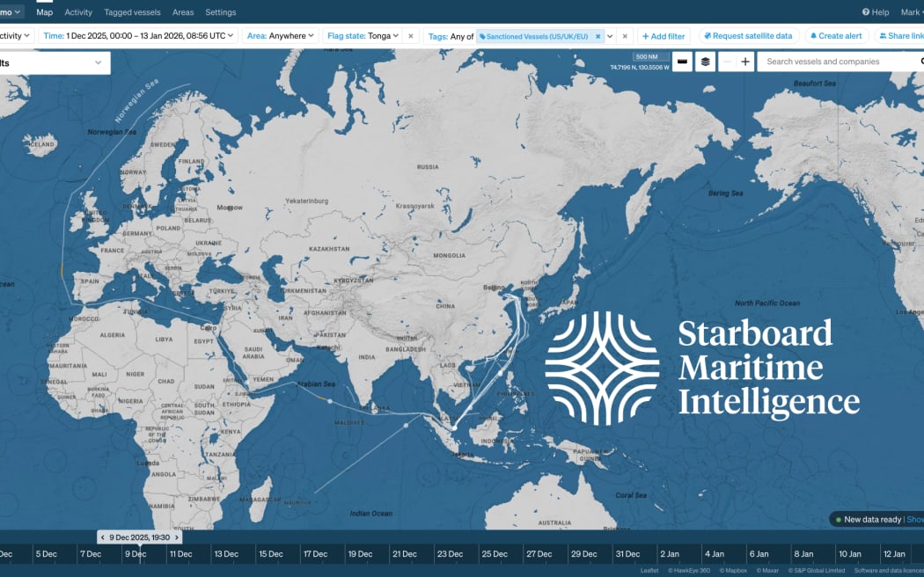The image size is (924, 577).
Task: Open the Tagged vessels section
Action: click(132, 12)
